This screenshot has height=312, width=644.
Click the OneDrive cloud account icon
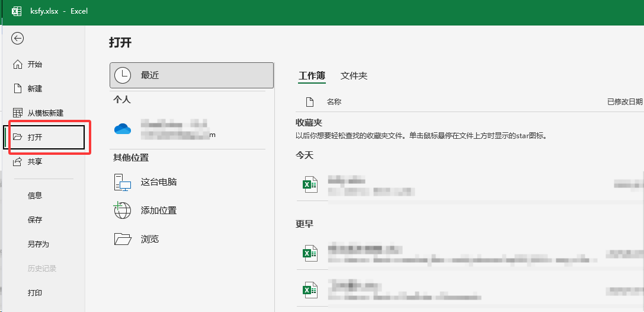click(x=122, y=129)
